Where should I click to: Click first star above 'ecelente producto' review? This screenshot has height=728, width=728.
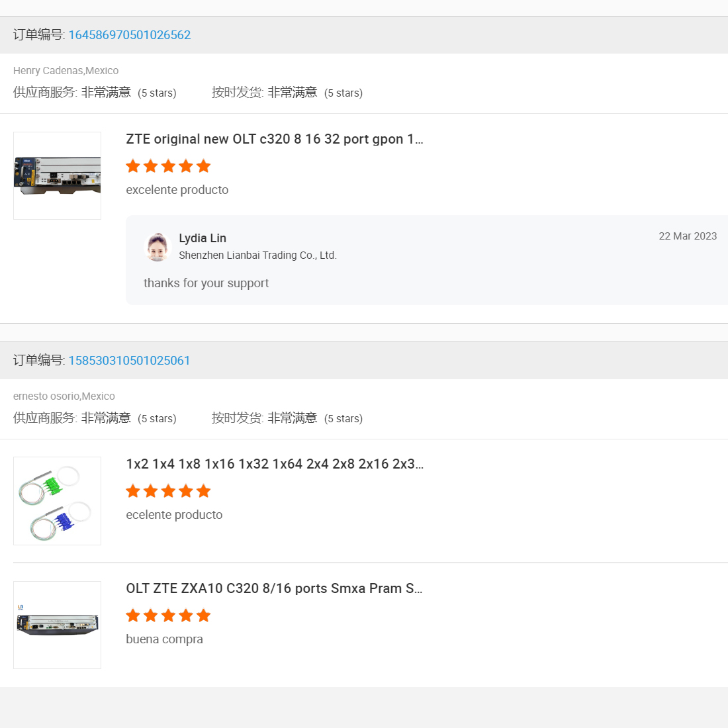click(133, 491)
